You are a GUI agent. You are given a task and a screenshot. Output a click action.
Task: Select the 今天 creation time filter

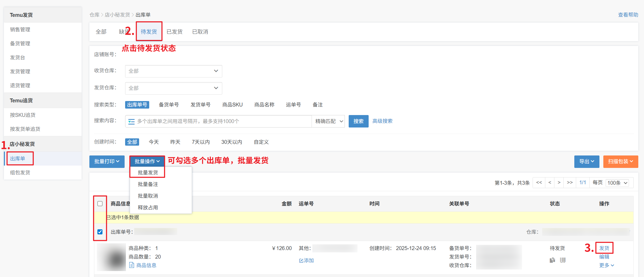click(154, 142)
